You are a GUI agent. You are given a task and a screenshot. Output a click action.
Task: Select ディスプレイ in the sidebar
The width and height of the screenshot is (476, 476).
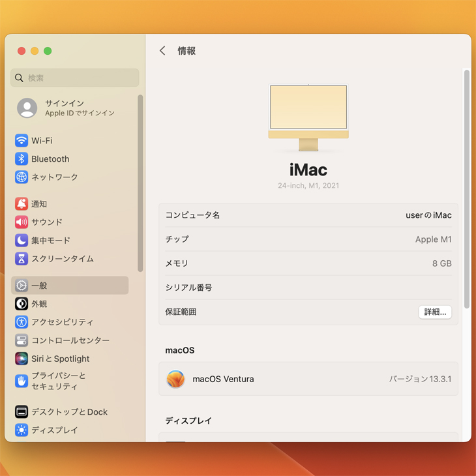click(x=54, y=430)
